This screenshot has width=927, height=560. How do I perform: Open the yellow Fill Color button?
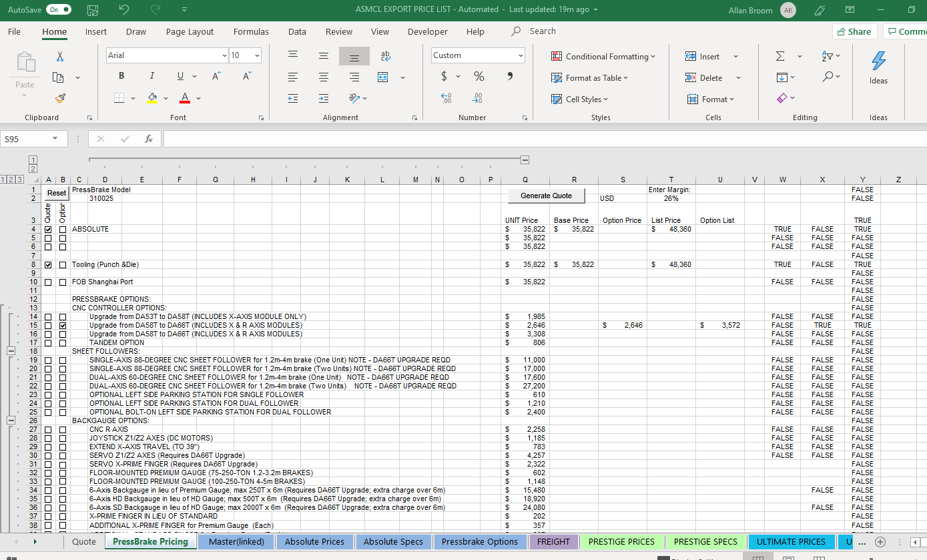pyautogui.click(x=152, y=98)
